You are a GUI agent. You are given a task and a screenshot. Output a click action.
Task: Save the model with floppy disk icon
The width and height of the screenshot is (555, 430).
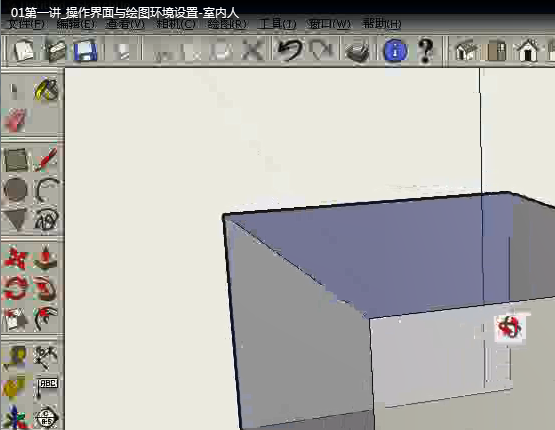(85, 51)
